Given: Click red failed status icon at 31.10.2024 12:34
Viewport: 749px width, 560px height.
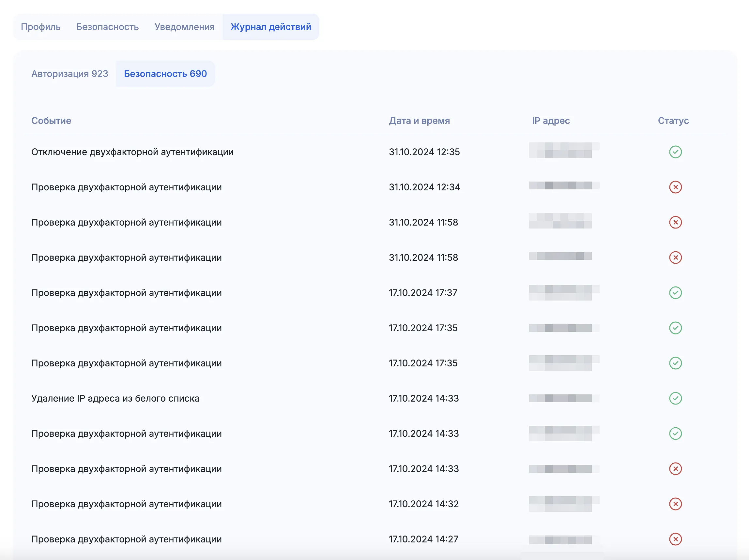Looking at the screenshot, I should 675,187.
